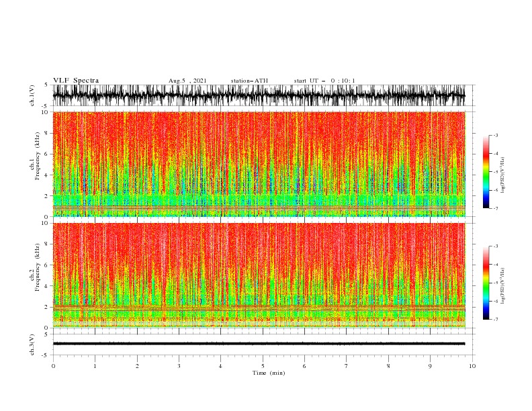
Task: Click the log(PSD) label beside ch.2 color bar
Action: pyautogui.click(x=502, y=285)
